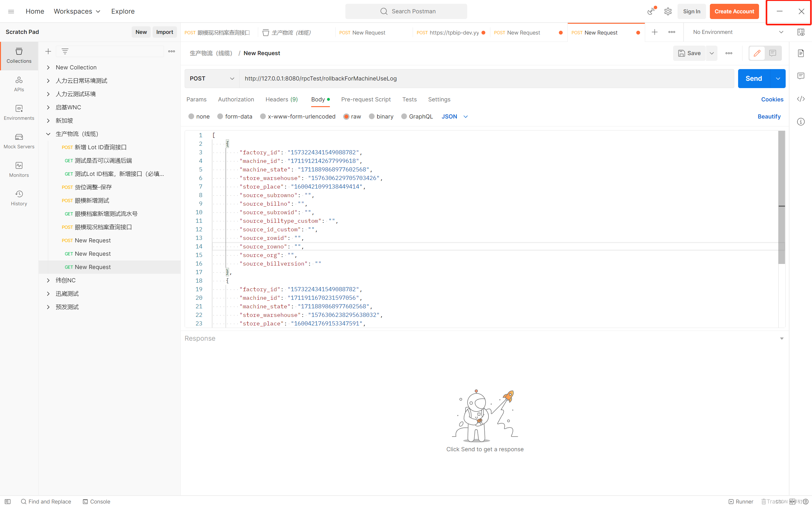This screenshot has height=507, width=812.
Task: Open Mock Servers in sidebar
Action: (x=19, y=141)
